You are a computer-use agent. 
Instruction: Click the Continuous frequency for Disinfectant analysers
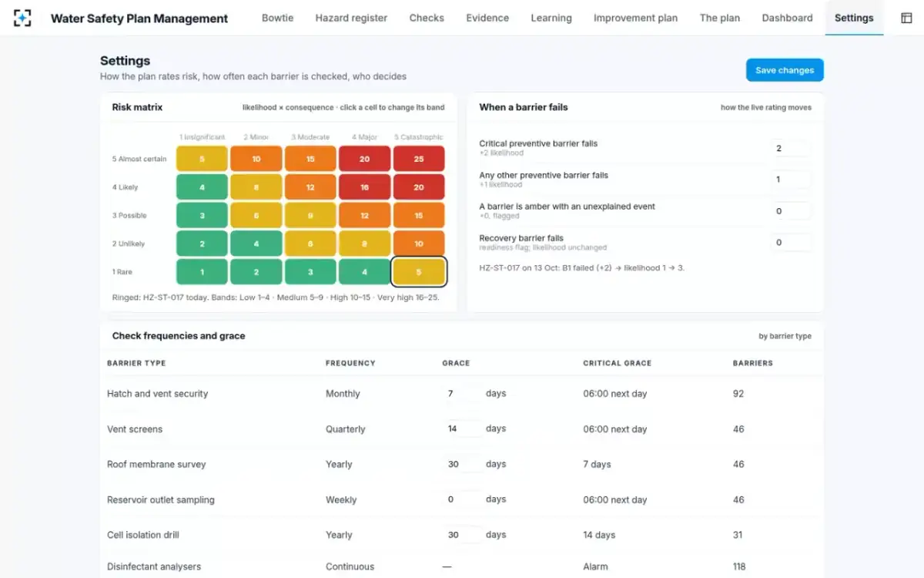click(350, 566)
